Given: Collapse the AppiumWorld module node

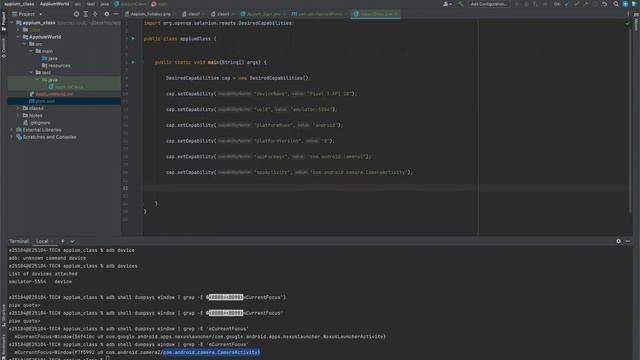Looking at the screenshot, I should click(x=18, y=37).
